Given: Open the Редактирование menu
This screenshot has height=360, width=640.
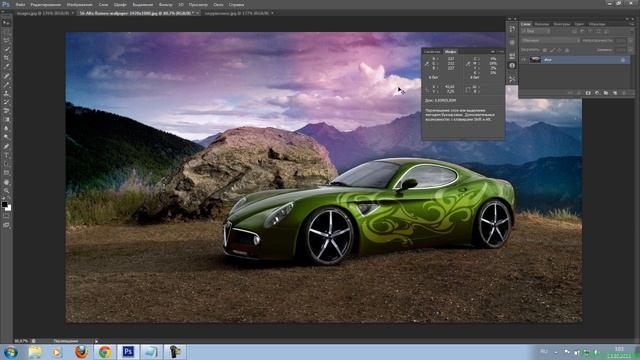Looking at the screenshot, I should tap(45, 4).
